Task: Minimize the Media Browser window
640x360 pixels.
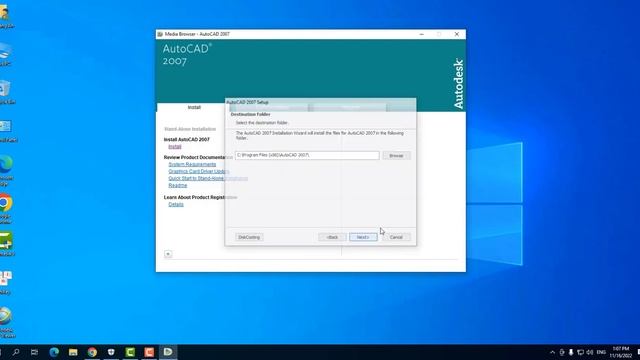Action: (422, 34)
